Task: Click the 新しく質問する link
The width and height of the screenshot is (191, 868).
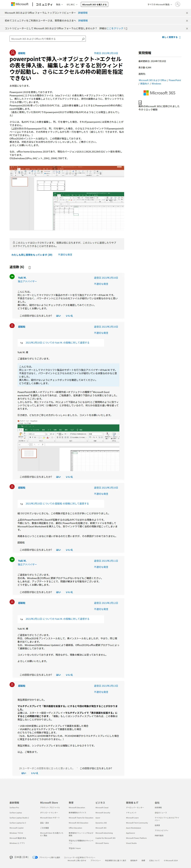Action: click(x=170, y=37)
